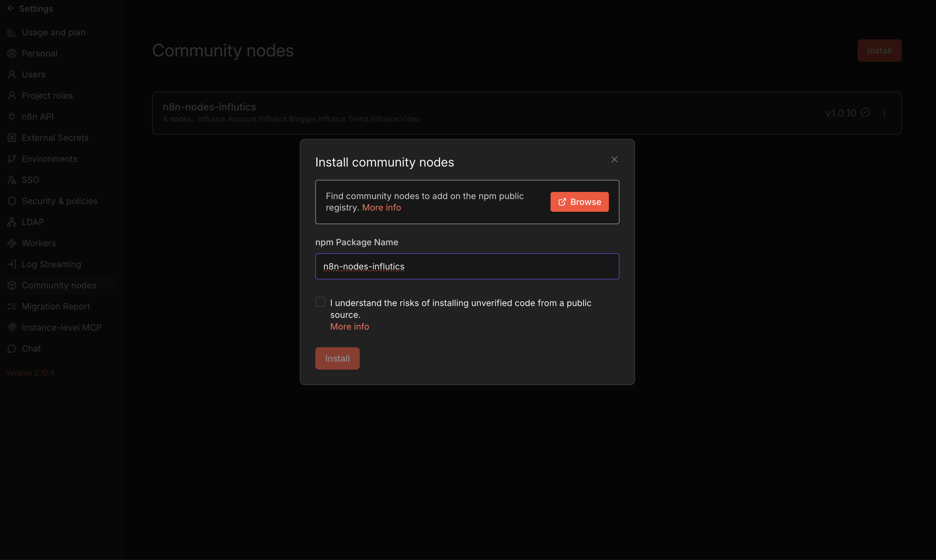Click the Security & policies shield icon
The width and height of the screenshot is (936, 560).
tap(12, 201)
